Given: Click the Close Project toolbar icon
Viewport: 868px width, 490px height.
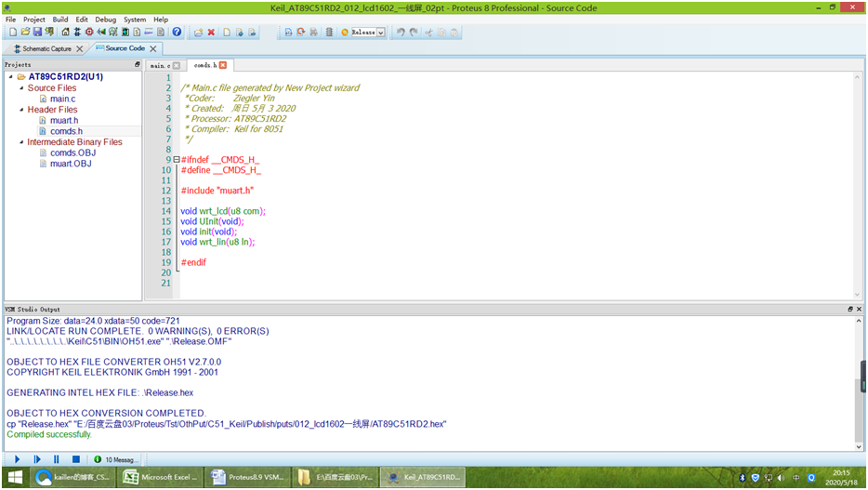Looking at the screenshot, I should coord(50,33).
